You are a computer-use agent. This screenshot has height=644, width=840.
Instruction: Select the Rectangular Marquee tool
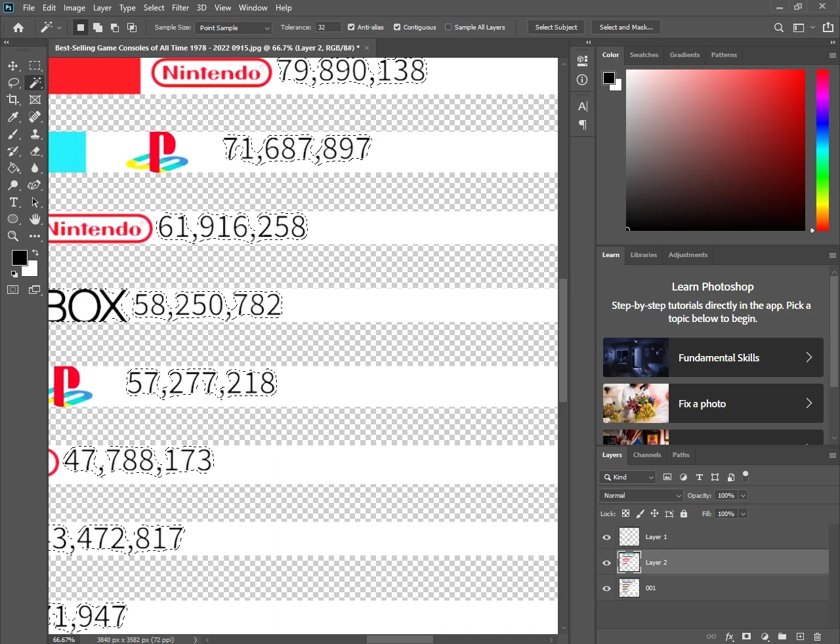coord(35,66)
